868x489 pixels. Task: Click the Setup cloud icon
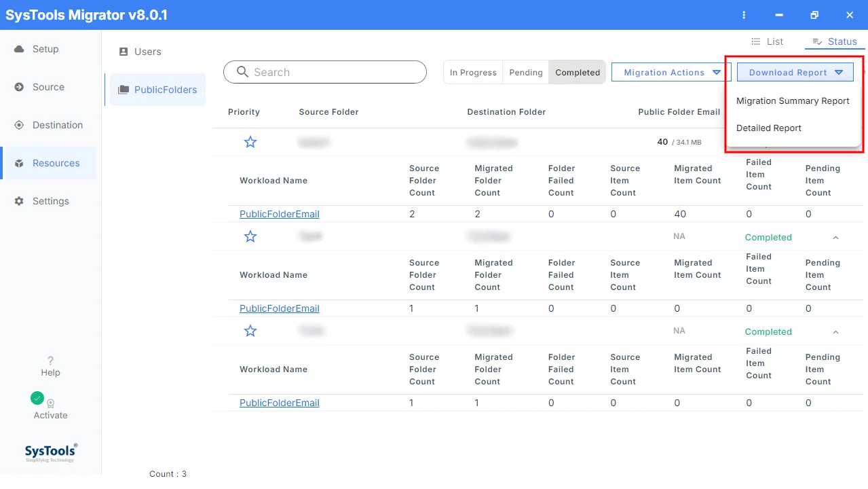(19, 49)
